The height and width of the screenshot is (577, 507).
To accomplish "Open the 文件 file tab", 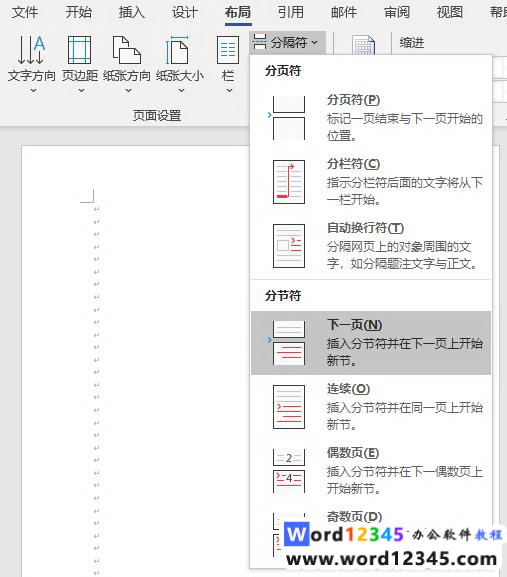I will (25, 13).
